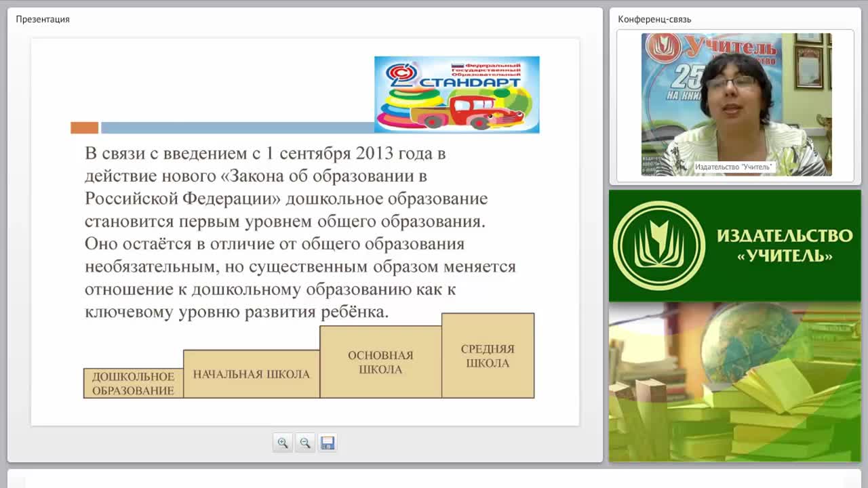Select the Конференц-связь panel header
Screen dimensions: 868x488
(x=654, y=19)
